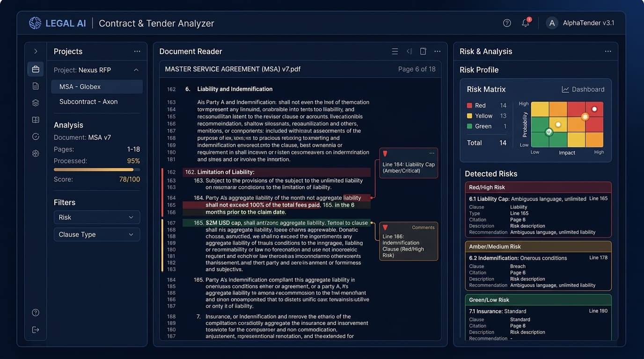
Task: Click the circular check sidebar icon
Action: click(x=36, y=137)
